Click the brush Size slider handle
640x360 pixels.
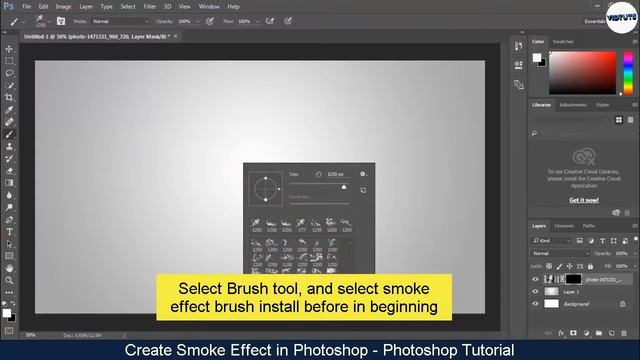[x=344, y=187]
